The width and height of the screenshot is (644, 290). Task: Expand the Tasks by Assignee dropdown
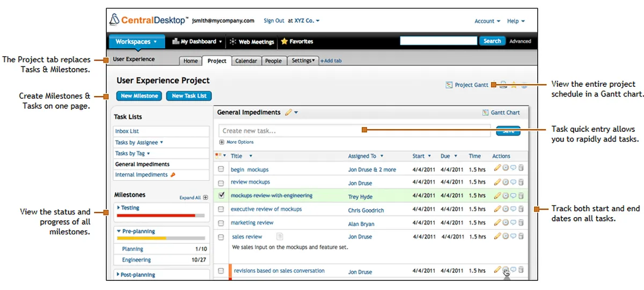[139, 143]
